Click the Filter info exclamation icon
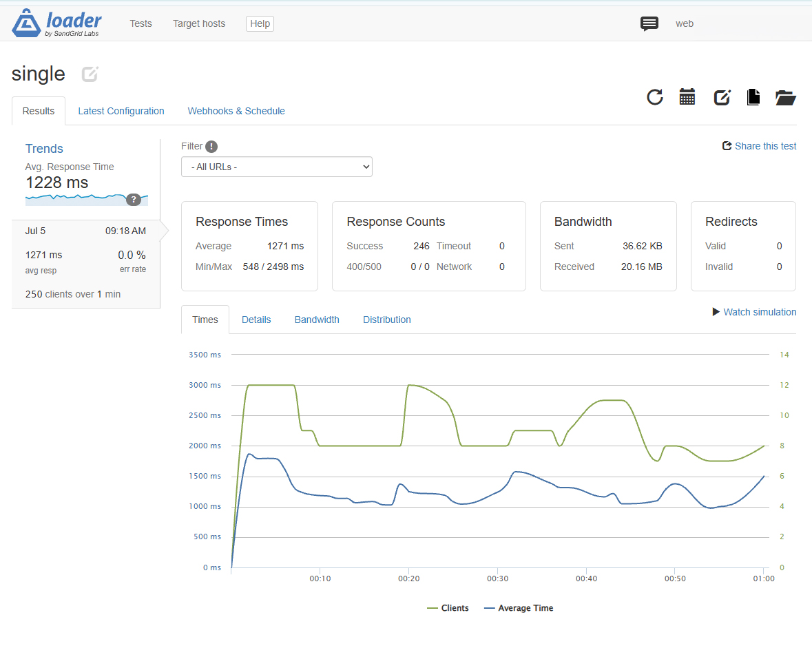Screen dimensions: 812x657 tap(211, 147)
